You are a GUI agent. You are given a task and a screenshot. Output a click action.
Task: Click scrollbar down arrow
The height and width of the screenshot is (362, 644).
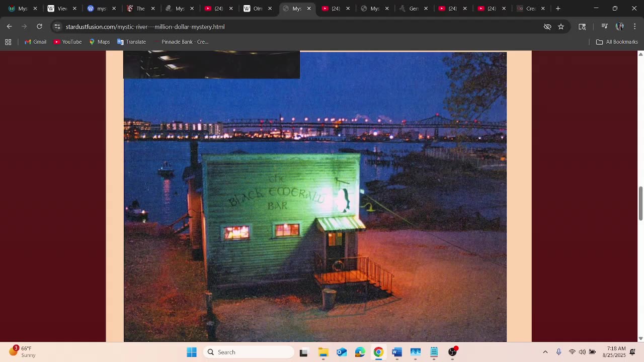click(x=640, y=338)
